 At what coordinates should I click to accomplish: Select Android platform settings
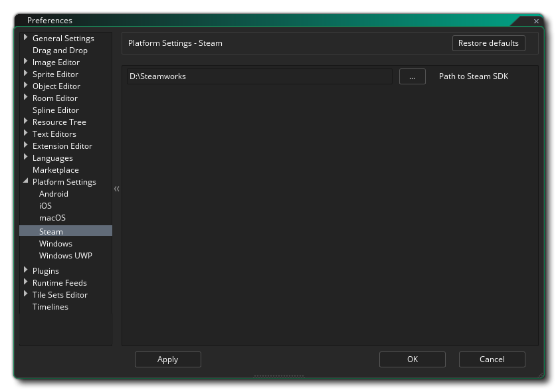coord(54,194)
